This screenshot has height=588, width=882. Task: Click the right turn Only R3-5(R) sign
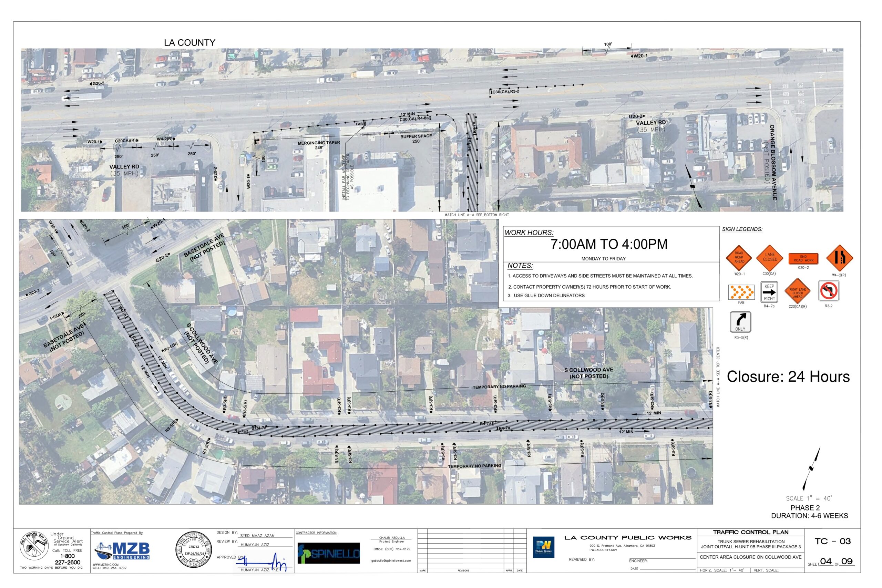pyautogui.click(x=740, y=322)
